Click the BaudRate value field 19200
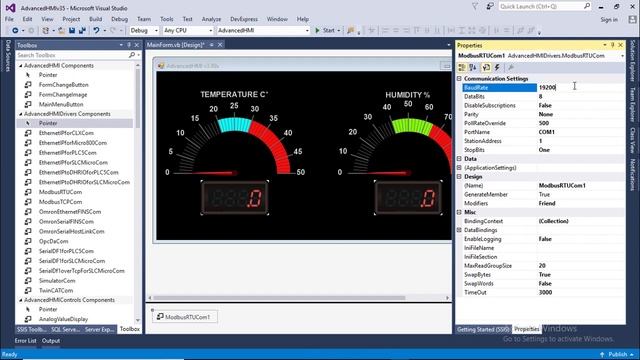Screen dimensions: 640x360 point(580,88)
